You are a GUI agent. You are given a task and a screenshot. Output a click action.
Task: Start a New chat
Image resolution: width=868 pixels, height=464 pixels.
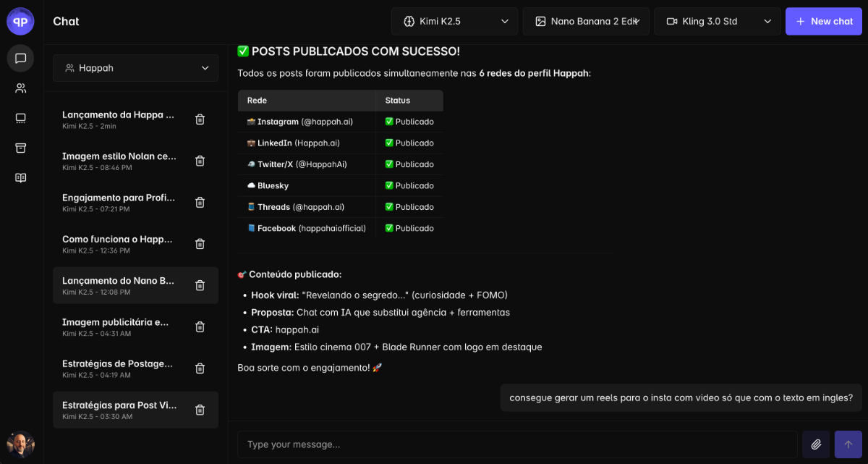click(824, 22)
